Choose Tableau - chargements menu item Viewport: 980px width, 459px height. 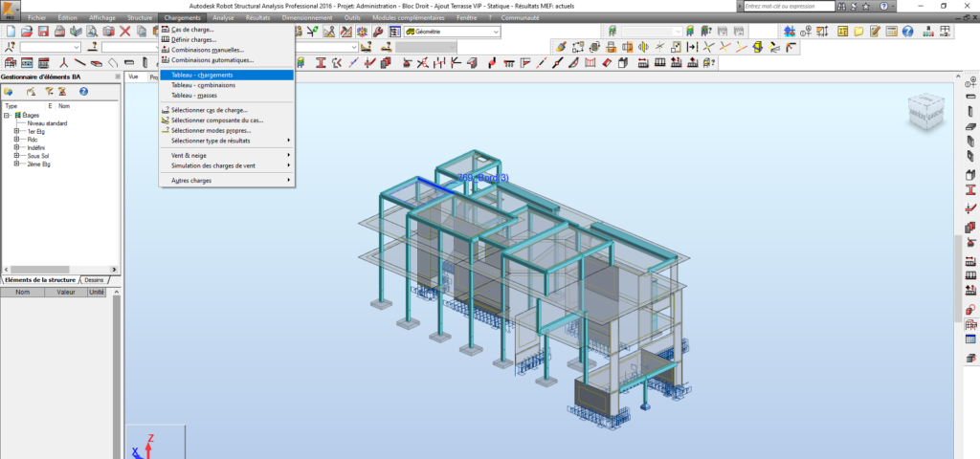pyautogui.click(x=226, y=75)
